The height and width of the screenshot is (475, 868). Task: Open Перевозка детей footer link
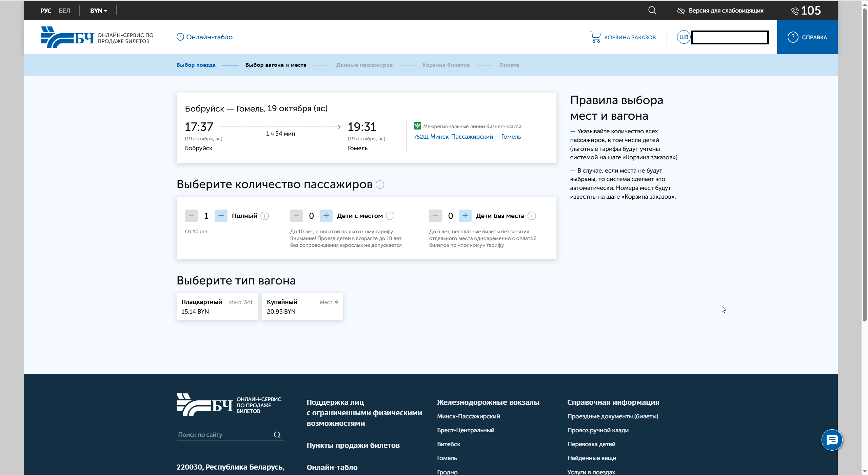[x=591, y=444]
